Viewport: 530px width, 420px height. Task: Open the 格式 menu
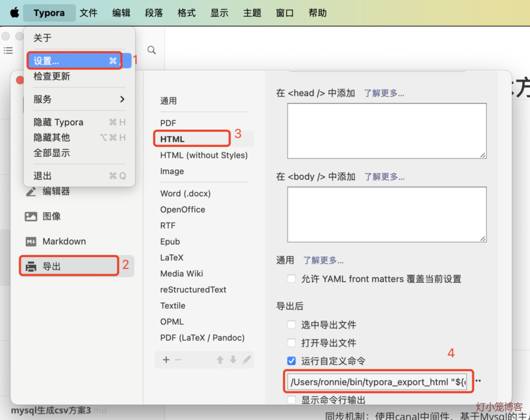187,13
